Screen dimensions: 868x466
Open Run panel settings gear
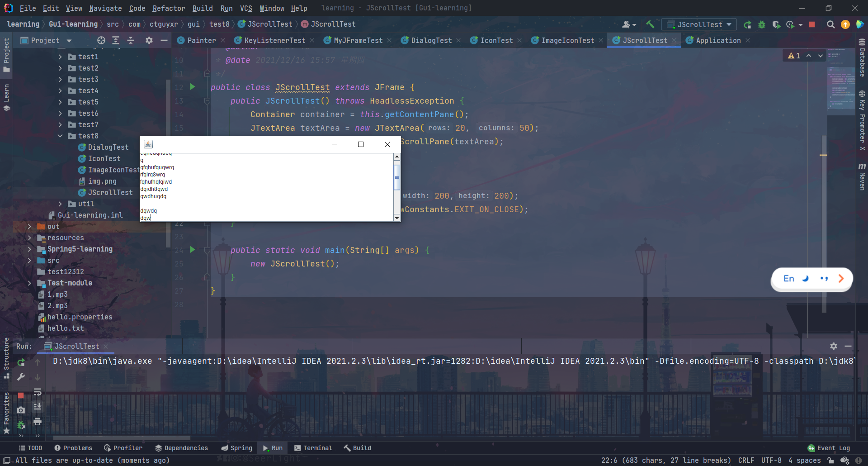pos(834,346)
